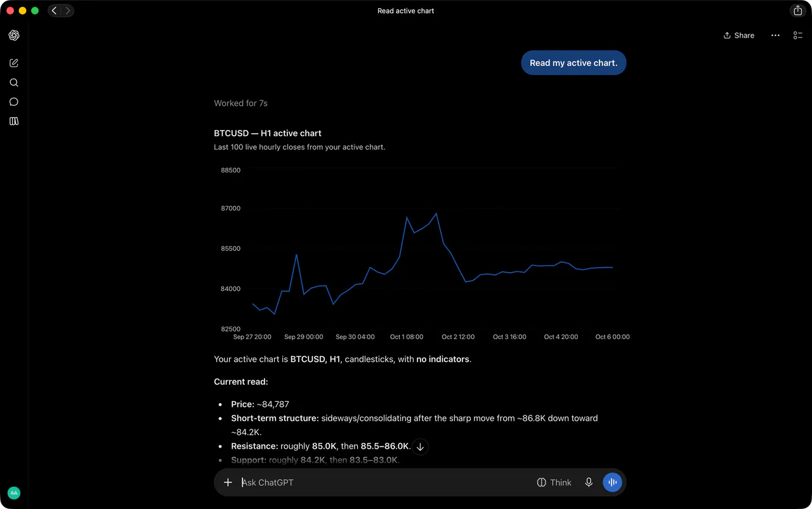The height and width of the screenshot is (509, 812).
Task: Click the "Current read:" heading
Action: tap(241, 382)
